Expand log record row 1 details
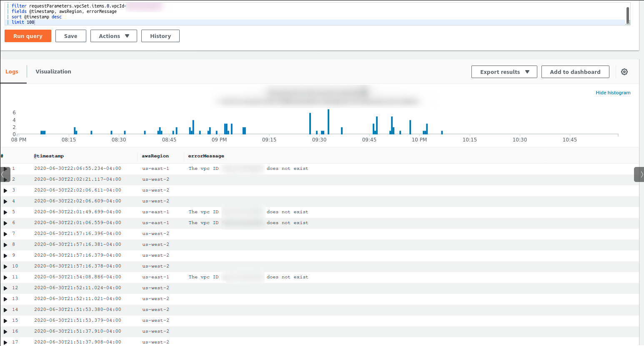Viewport: 644px width, 346px height. click(x=5, y=168)
